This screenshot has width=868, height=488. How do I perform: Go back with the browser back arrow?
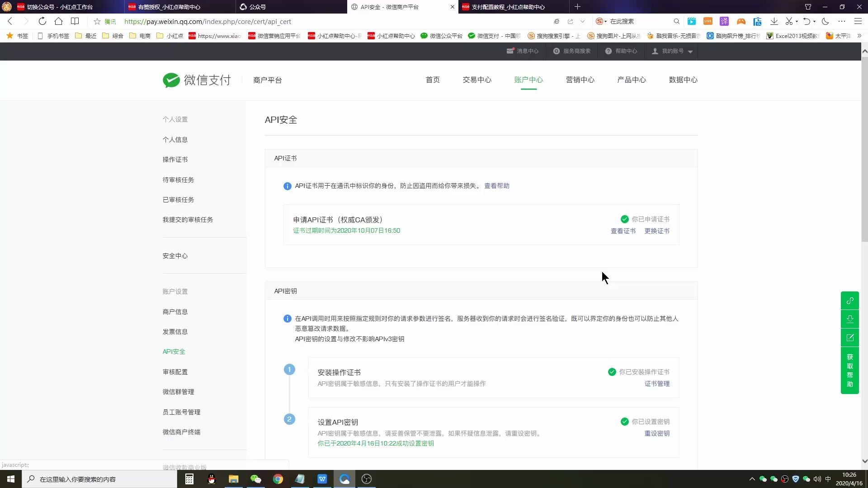[x=10, y=21]
